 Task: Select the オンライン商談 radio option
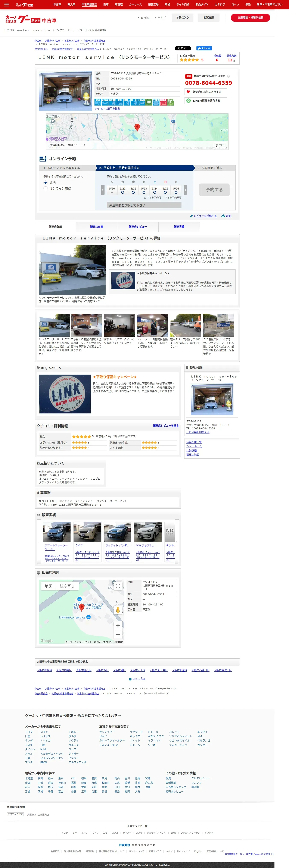(x=46, y=188)
